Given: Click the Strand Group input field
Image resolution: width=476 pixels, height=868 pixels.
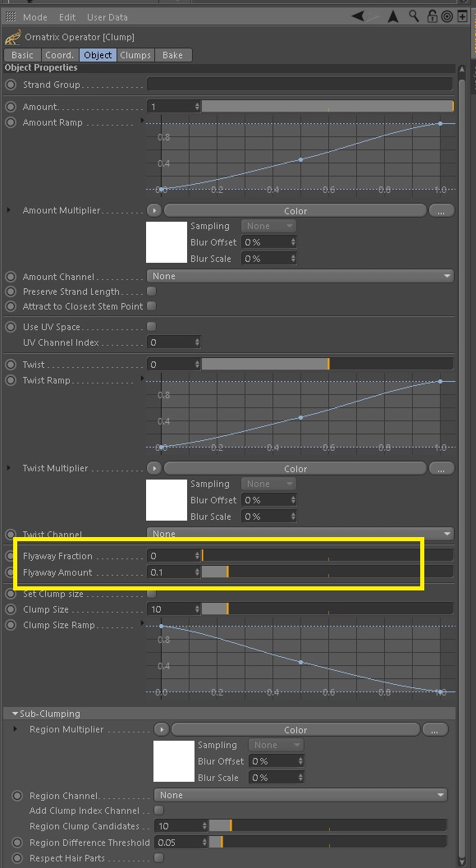Looking at the screenshot, I should [x=300, y=84].
